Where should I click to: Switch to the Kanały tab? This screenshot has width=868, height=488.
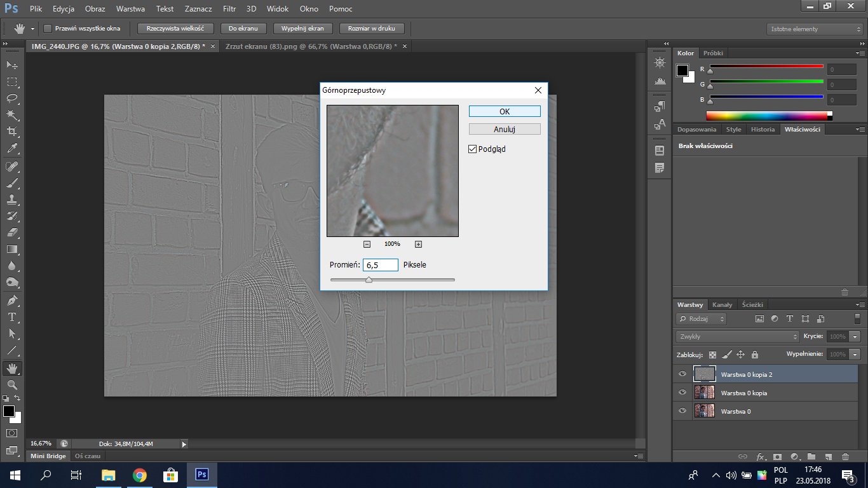coord(722,305)
